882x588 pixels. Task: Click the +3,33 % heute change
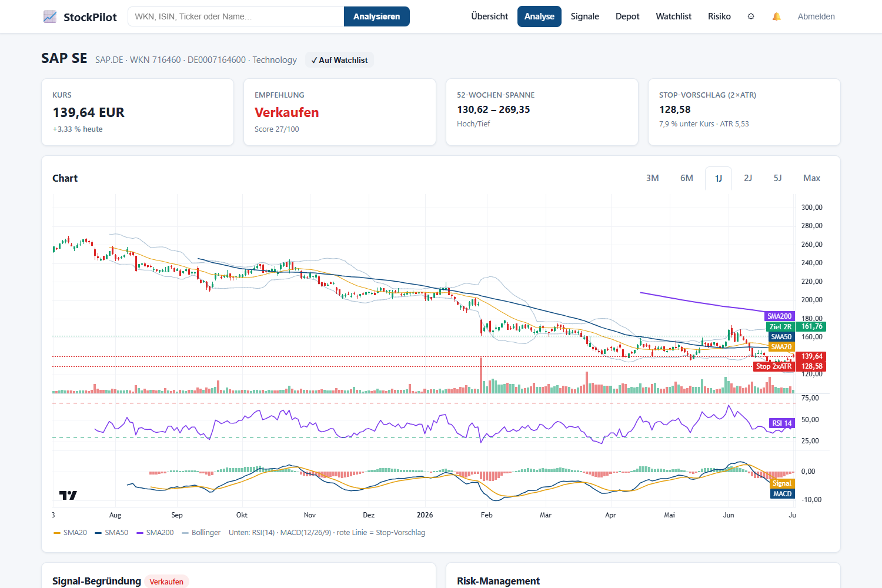pos(78,129)
